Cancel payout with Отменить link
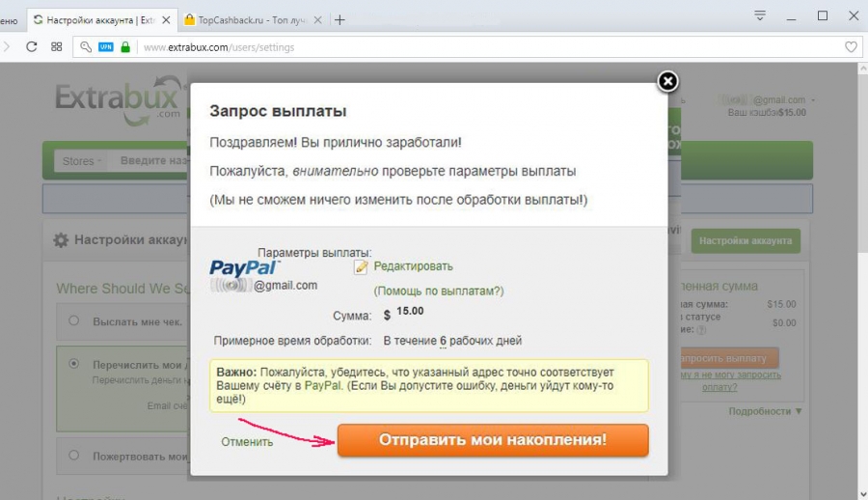 [247, 442]
